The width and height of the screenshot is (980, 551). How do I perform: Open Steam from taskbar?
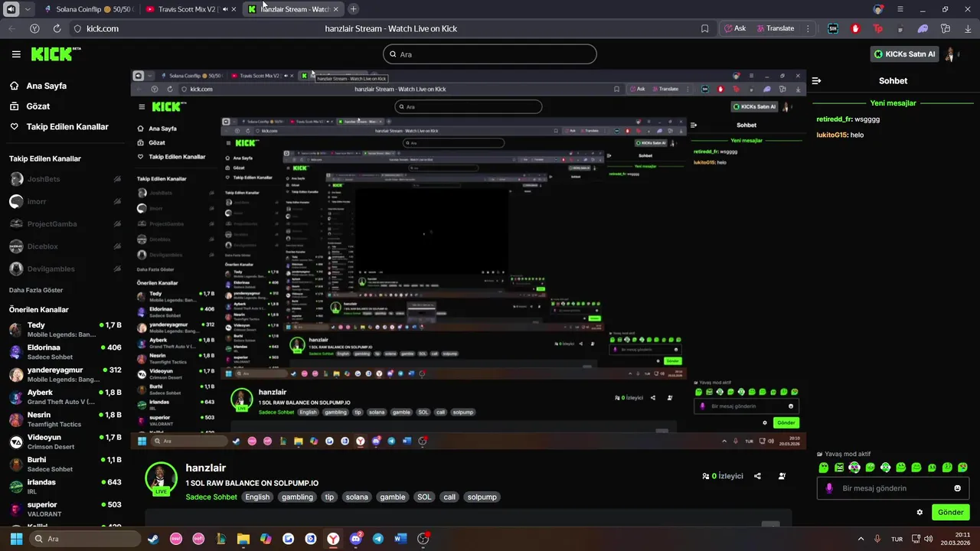tap(153, 539)
